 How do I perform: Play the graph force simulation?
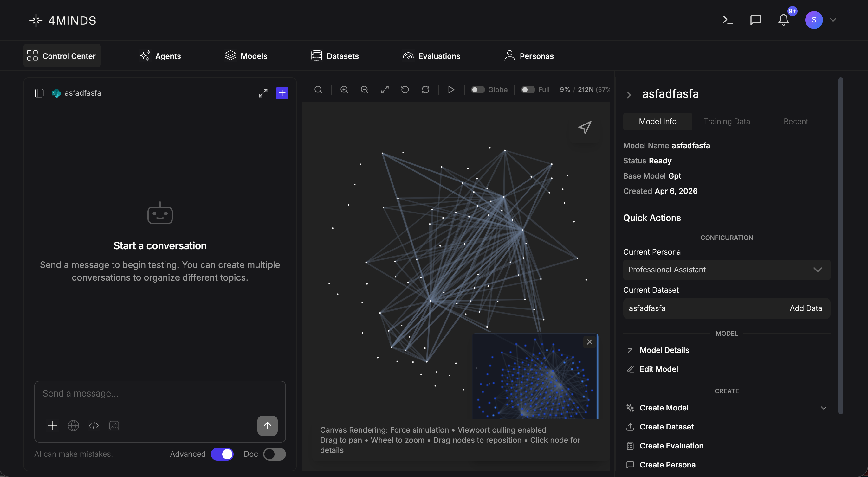[x=451, y=90]
